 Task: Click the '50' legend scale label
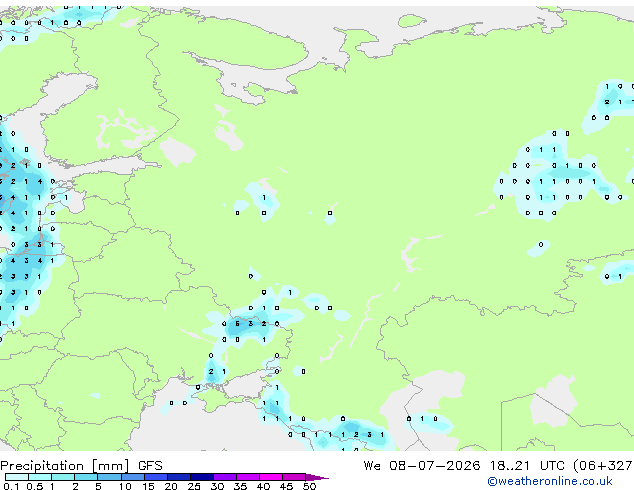point(310,486)
